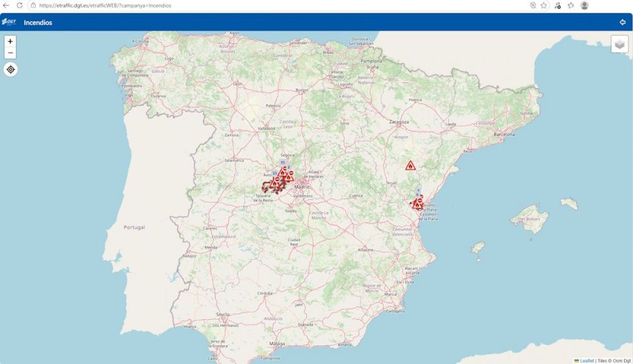Click the DGT logo in the header
The width and height of the screenshot is (633, 364).
click(x=8, y=22)
